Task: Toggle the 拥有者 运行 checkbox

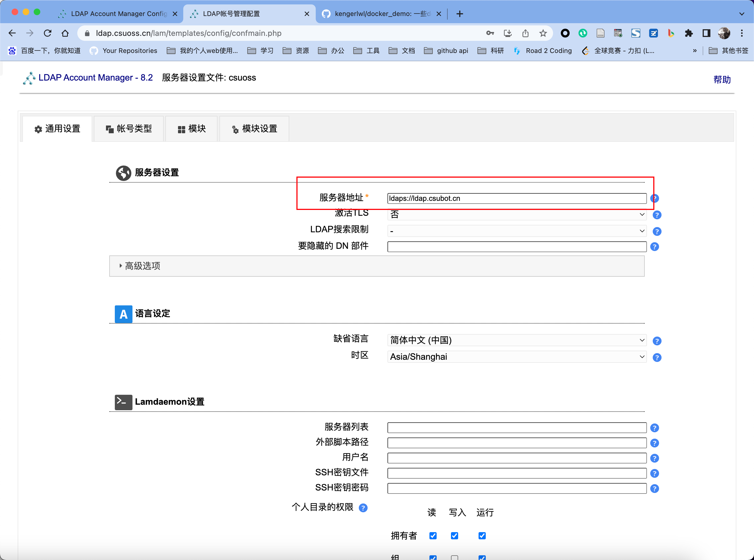Action: pyautogui.click(x=482, y=536)
